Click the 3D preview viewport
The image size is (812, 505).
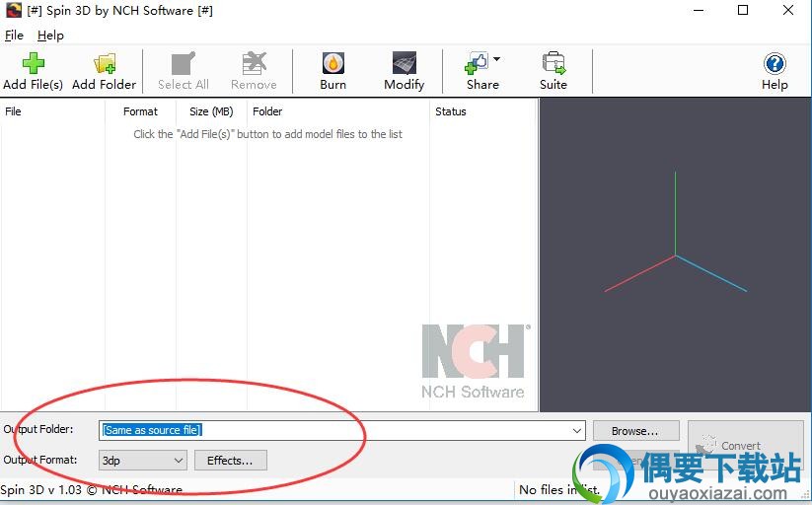point(675,254)
